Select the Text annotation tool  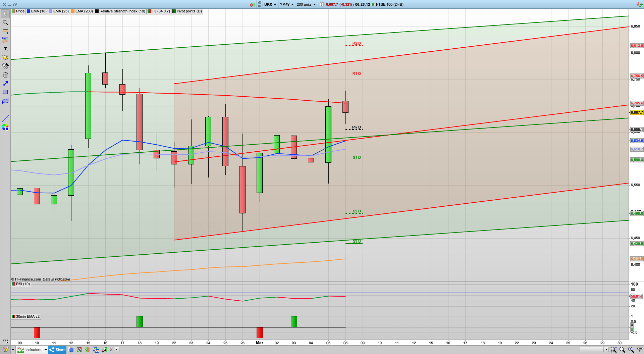5,48
